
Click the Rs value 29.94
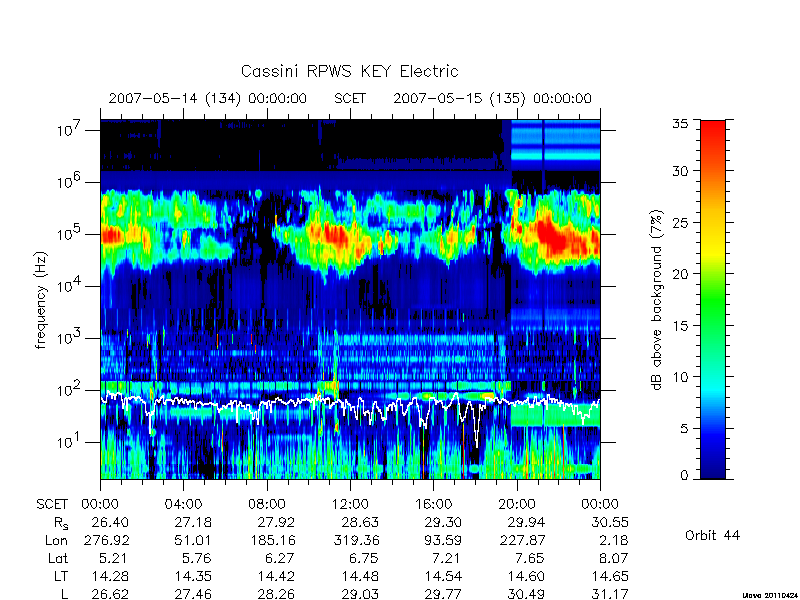tap(527, 522)
